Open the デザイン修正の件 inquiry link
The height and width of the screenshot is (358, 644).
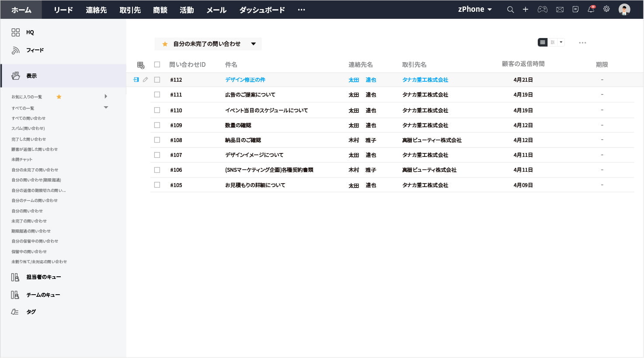pyautogui.click(x=245, y=80)
